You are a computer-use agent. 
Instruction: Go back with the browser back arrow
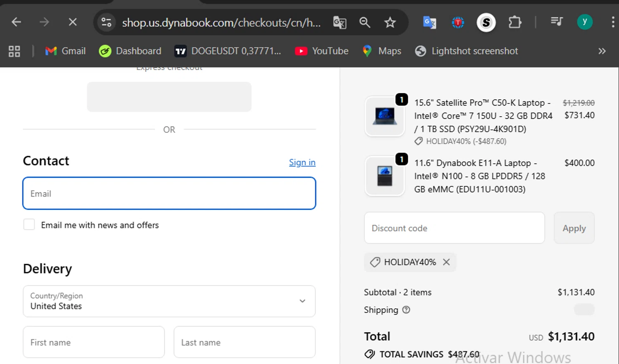(x=16, y=22)
